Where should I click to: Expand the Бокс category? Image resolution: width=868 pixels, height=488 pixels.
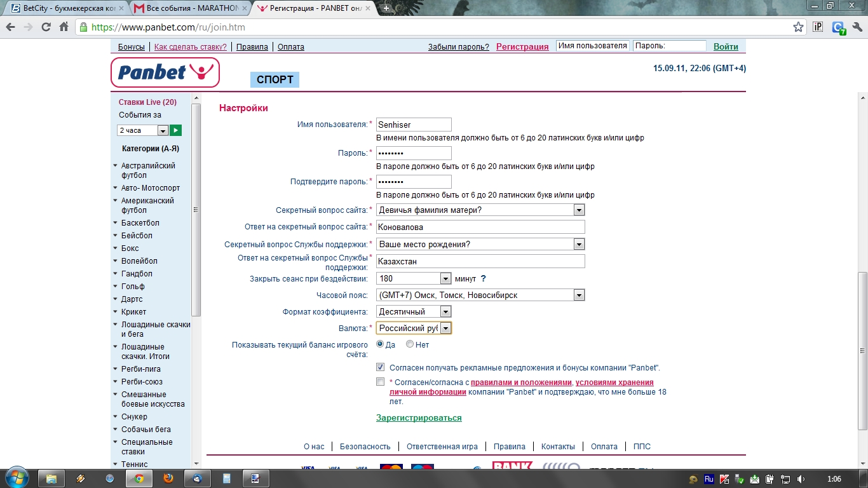click(130, 248)
